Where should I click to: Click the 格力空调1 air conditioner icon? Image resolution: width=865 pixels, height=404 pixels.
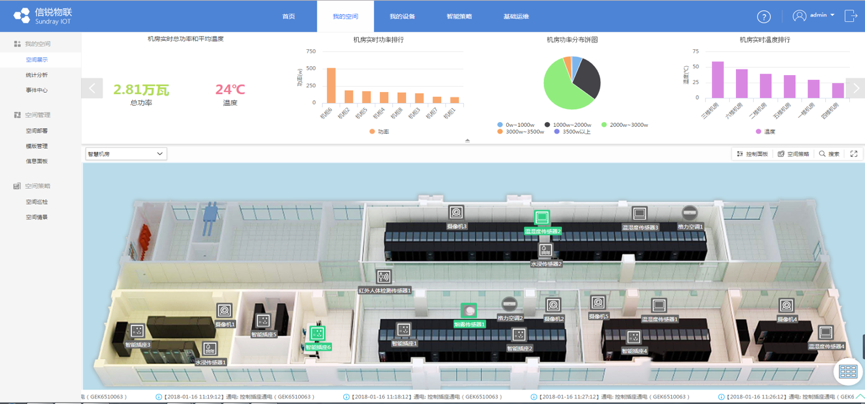tap(689, 214)
